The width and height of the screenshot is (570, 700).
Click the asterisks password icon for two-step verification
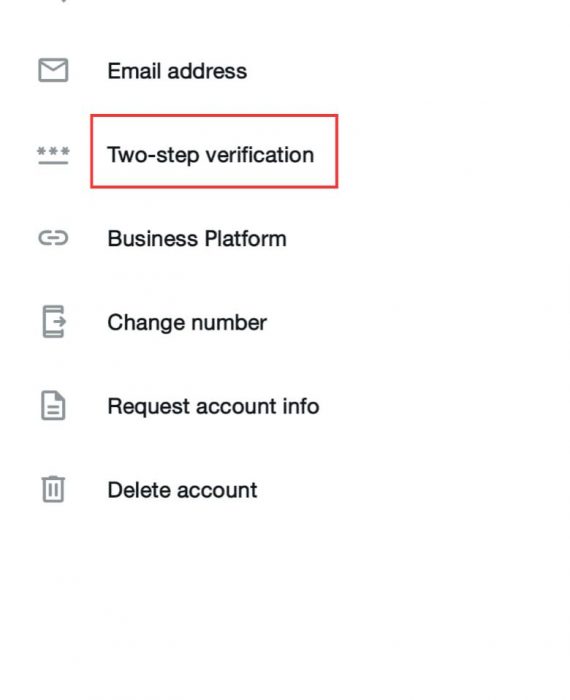pyautogui.click(x=53, y=155)
